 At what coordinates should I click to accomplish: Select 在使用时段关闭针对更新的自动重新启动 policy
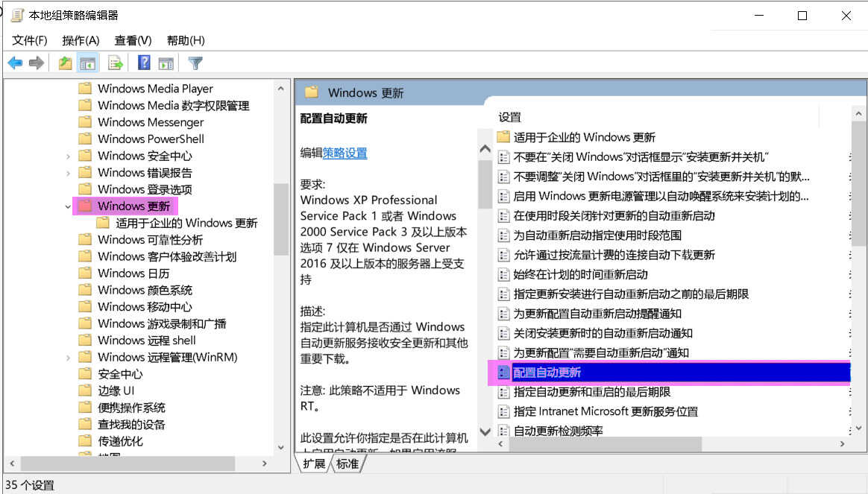click(614, 216)
